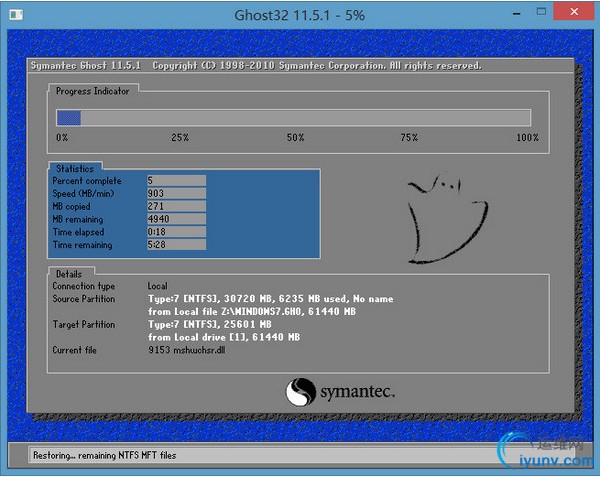Click the MB copied value 271
The width and height of the screenshot is (600, 477).
tap(176, 206)
